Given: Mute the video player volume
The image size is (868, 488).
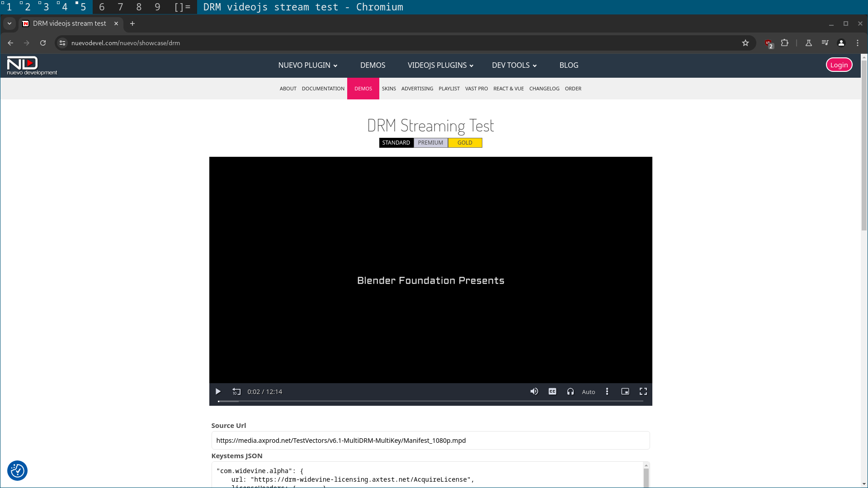Looking at the screenshot, I should pyautogui.click(x=534, y=391).
